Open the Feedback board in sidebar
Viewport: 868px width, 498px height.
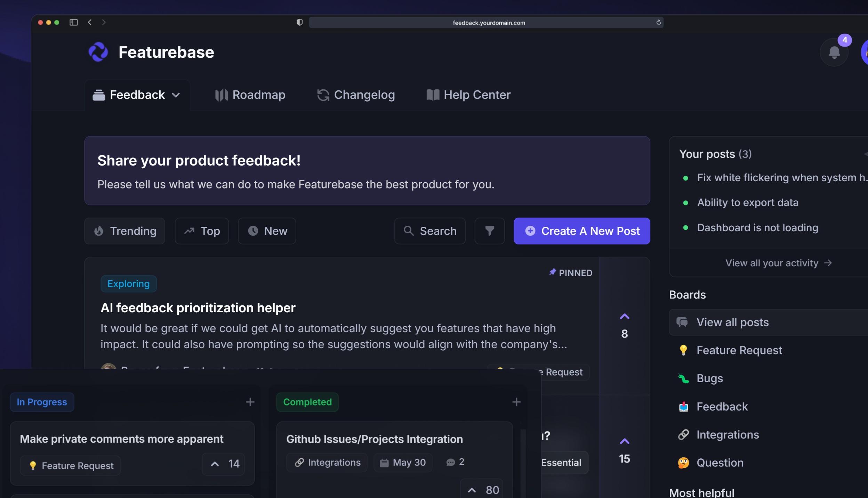pyautogui.click(x=713, y=407)
